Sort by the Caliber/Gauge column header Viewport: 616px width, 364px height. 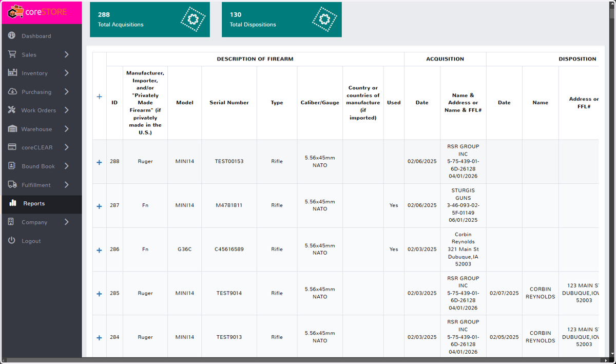click(x=320, y=103)
